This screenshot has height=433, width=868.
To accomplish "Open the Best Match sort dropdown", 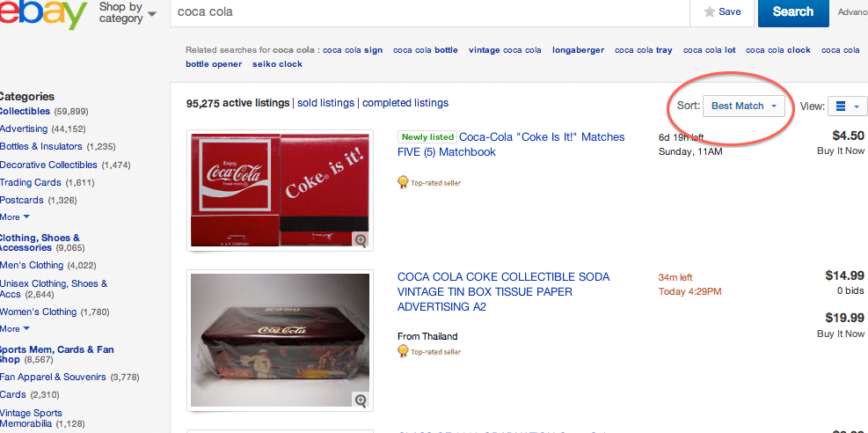I will tap(744, 106).
